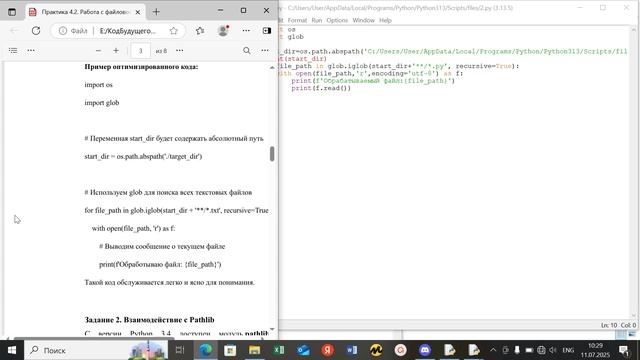Open the Favorites list in Edge
Screen dimensions: 640x360
[200, 31]
